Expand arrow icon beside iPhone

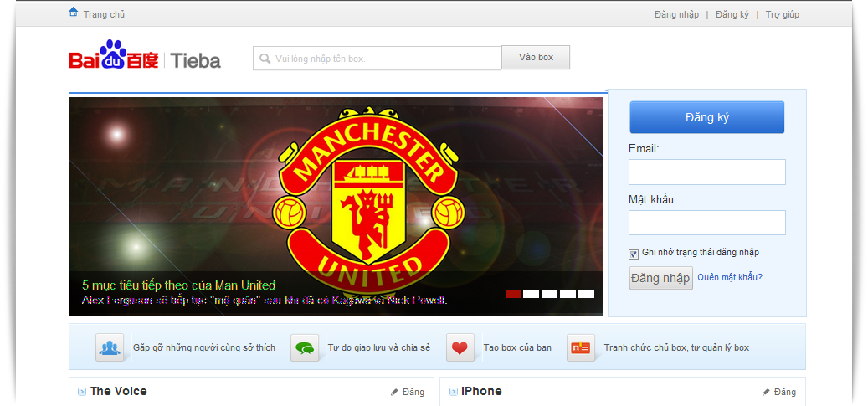click(453, 392)
